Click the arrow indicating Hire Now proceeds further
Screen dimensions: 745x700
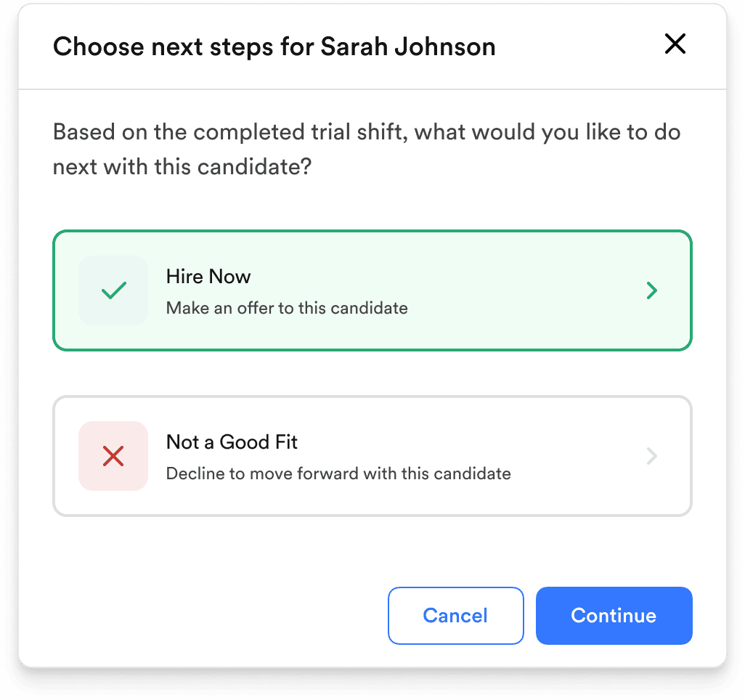tap(651, 290)
